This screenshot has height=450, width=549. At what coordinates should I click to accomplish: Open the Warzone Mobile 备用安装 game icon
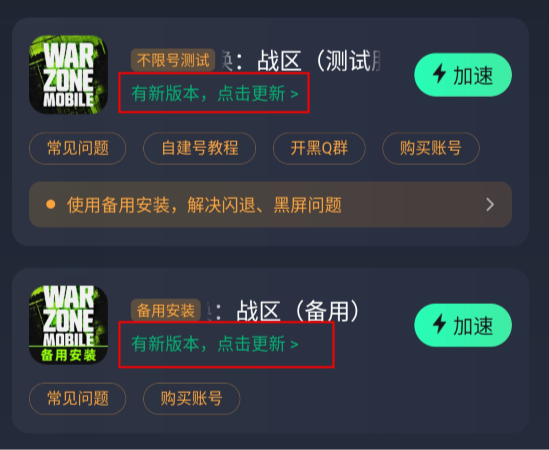coord(68,325)
